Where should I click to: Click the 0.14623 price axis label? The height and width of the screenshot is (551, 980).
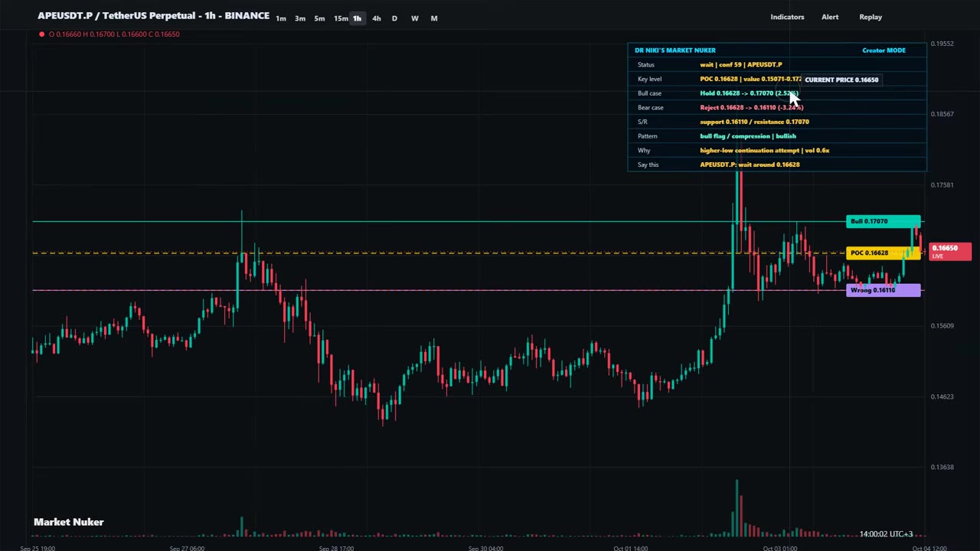point(942,396)
